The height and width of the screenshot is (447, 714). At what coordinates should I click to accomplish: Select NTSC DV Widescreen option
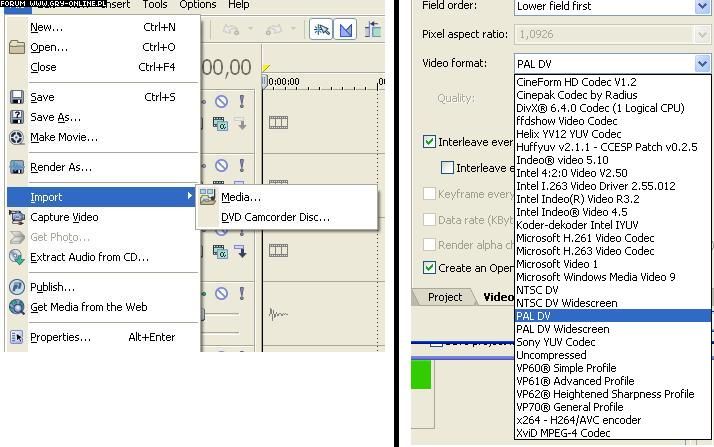tap(612, 303)
